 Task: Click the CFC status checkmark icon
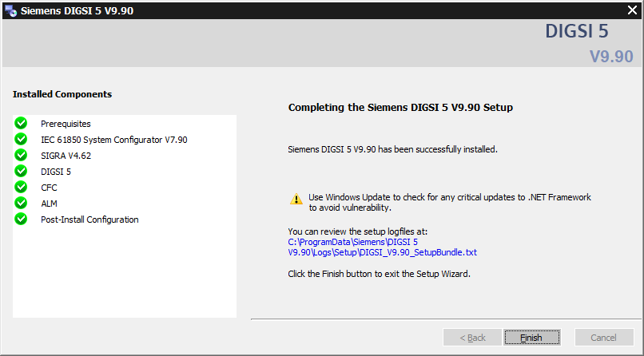(21, 187)
